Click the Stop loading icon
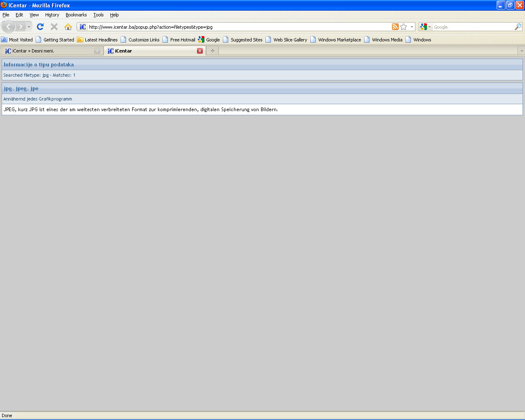Viewport: 525px width, 420px height. click(54, 27)
